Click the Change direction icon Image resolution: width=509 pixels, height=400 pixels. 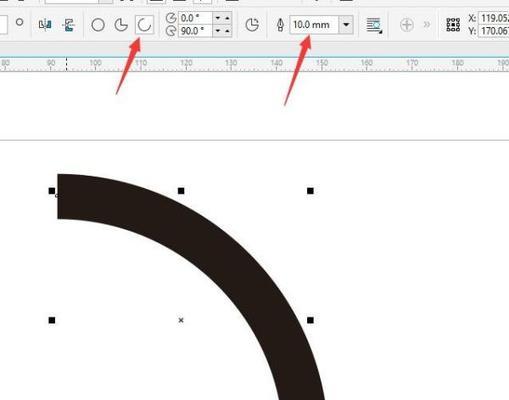click(x=252, y=25)
